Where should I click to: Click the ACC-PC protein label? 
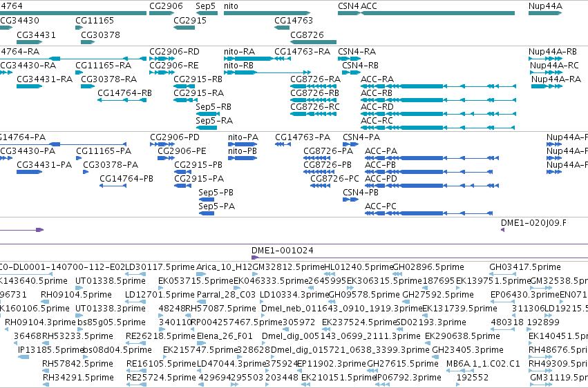point(380,206)
